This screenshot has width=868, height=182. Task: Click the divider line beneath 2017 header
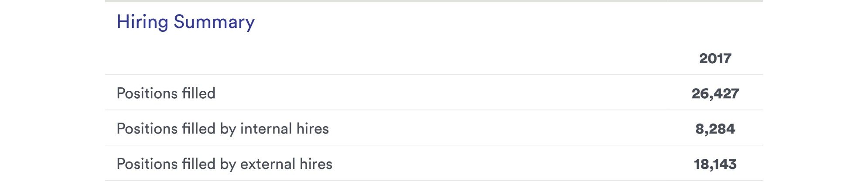point(434,75)
